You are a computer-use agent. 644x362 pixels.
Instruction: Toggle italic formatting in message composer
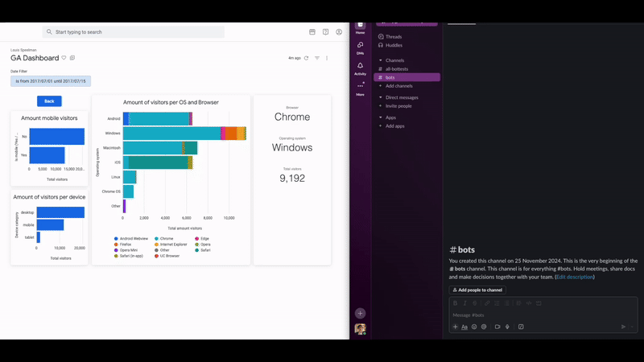click(x=465, y=303)
